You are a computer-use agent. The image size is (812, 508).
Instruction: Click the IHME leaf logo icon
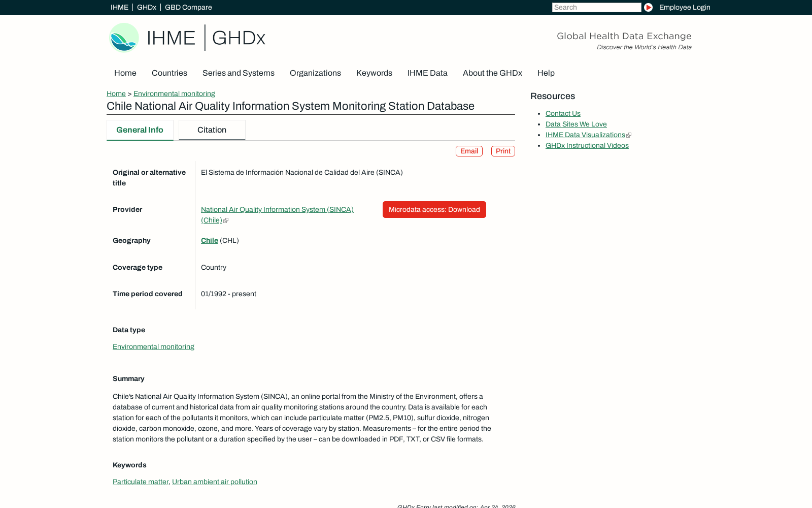coord(124,38)
